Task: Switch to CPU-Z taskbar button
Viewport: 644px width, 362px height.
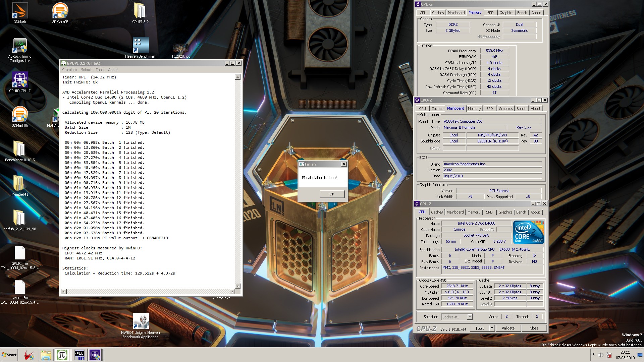Action: pos(95,355)
